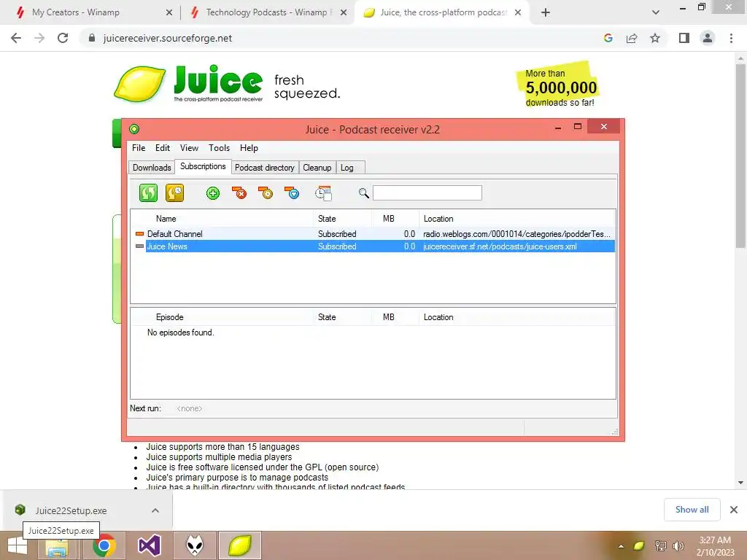The image size is (747, 560).
Task: Click the magnifying glass search icon
Action: click(x=363, y=192)
